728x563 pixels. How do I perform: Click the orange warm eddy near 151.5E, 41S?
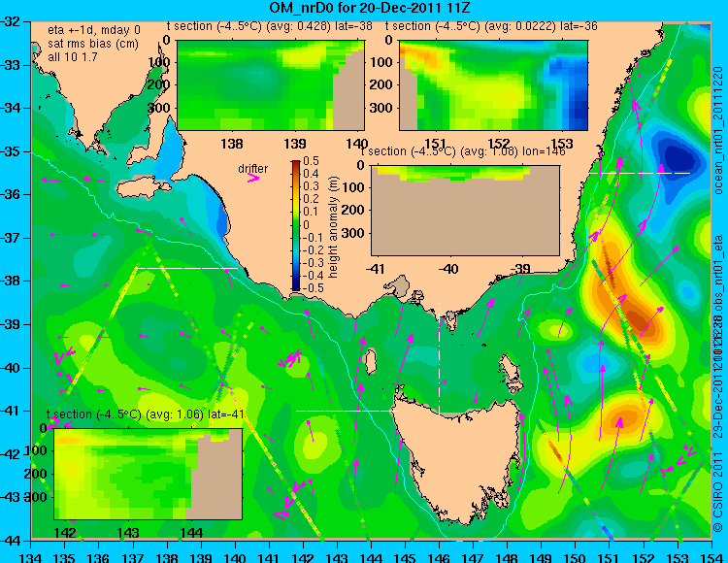tap(625, 416)
